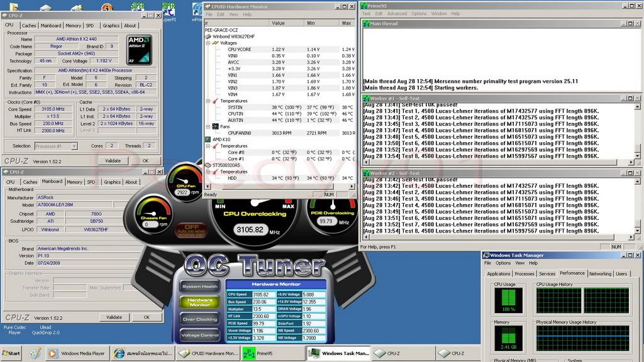Click the PEE-GRACE-OCZ root node in HWMonitor
644x362 pixels.
(221, 30)
